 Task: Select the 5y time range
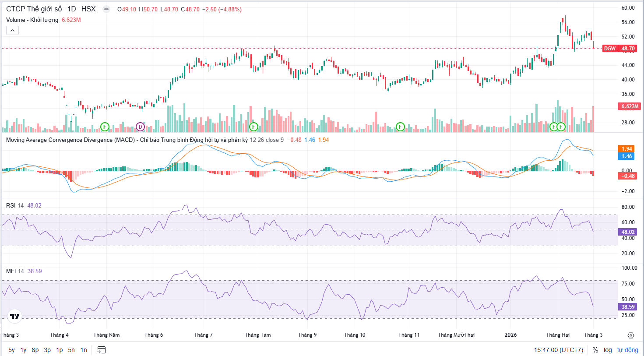point(11,350)
